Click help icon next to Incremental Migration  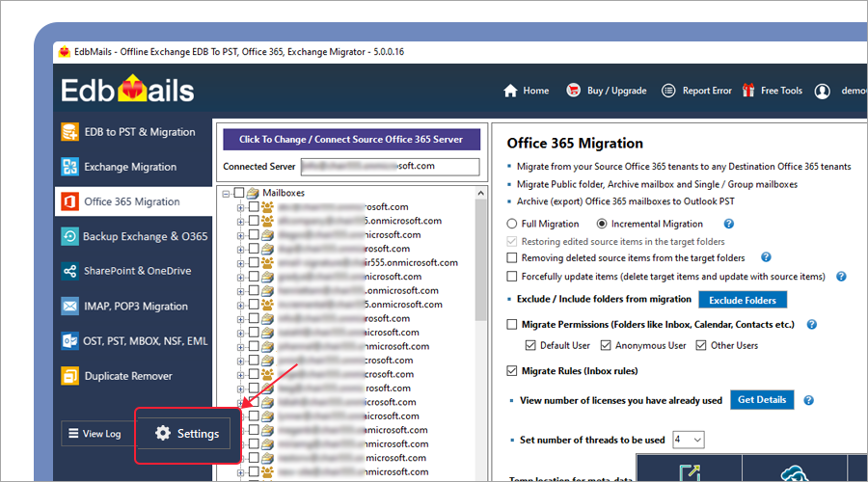(x=729, y=224)
